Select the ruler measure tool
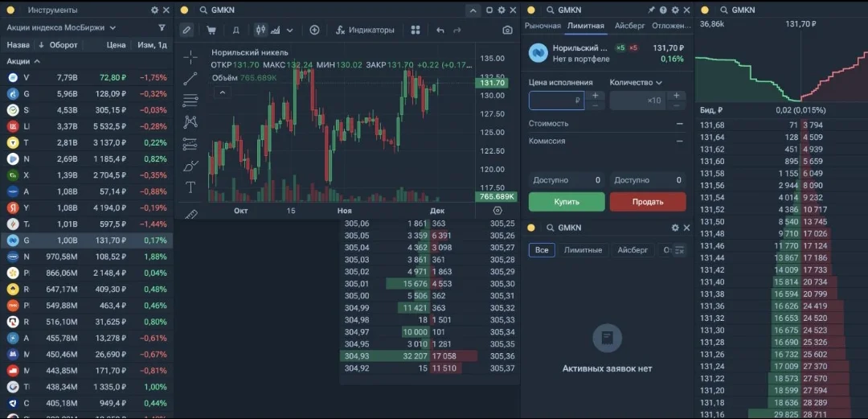This screenshot has width=868, height=419. point(190,213)
